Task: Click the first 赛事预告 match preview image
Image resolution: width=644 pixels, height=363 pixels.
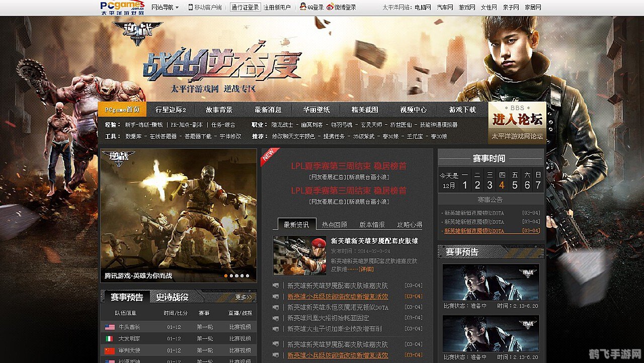Action: tap(491, 282)
